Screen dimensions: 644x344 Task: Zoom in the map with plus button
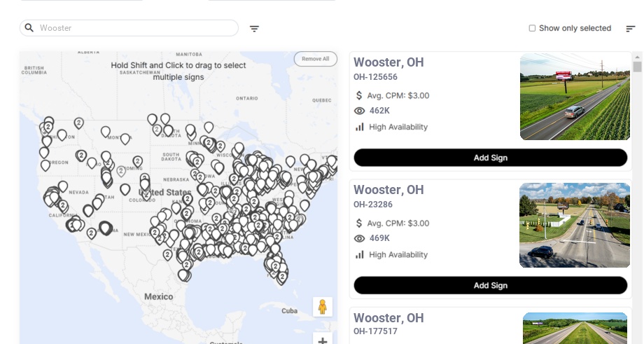tap(323, 340)
